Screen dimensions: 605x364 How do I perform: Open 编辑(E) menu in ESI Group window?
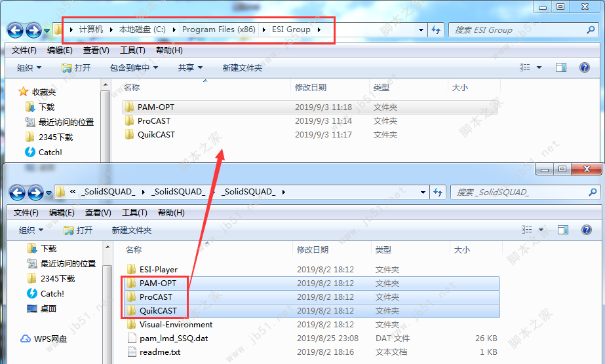60,50
